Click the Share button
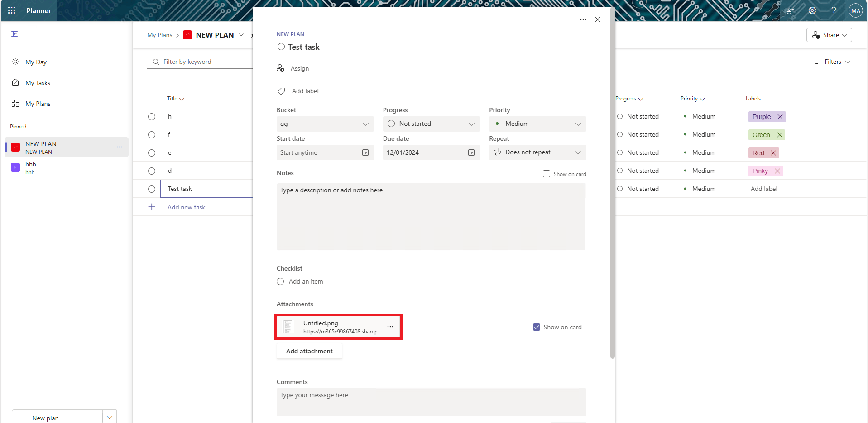Screen dimensions: 868x423 [x=829, y=35]
